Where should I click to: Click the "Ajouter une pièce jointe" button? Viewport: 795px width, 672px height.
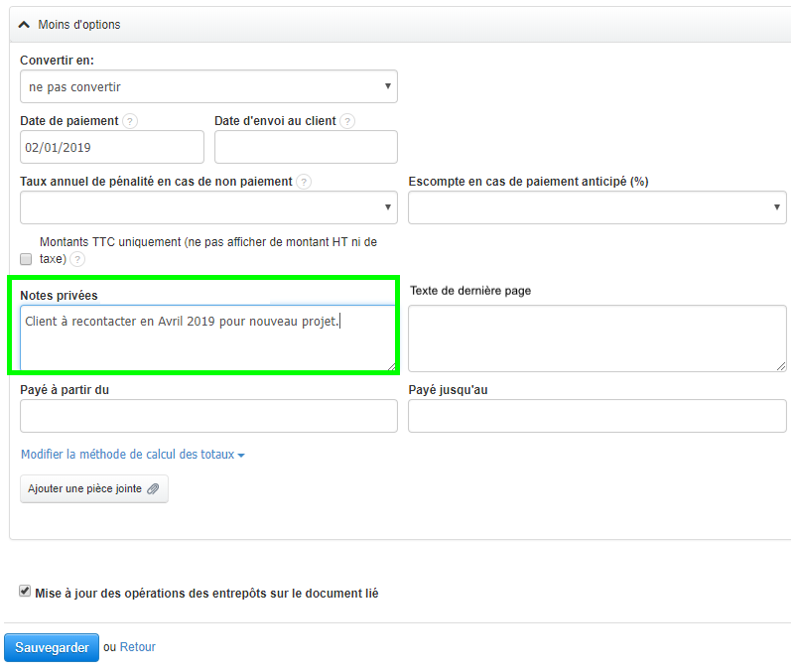(93, 488)
